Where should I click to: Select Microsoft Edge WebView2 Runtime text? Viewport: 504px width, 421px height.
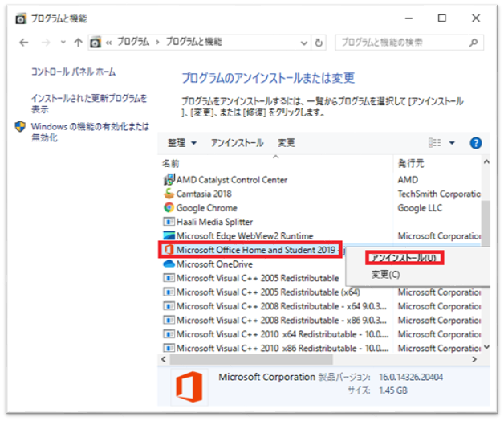(x=245, y=236)
